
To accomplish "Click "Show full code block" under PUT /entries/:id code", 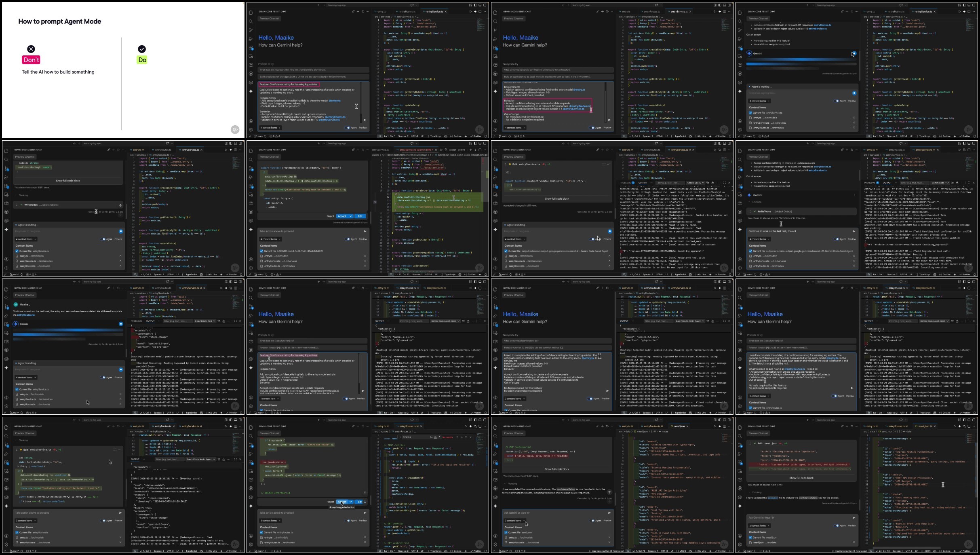I will 557,469.
